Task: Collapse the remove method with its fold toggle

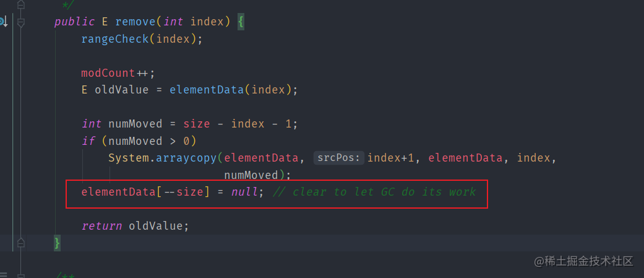Action: (x=21, y=22)
